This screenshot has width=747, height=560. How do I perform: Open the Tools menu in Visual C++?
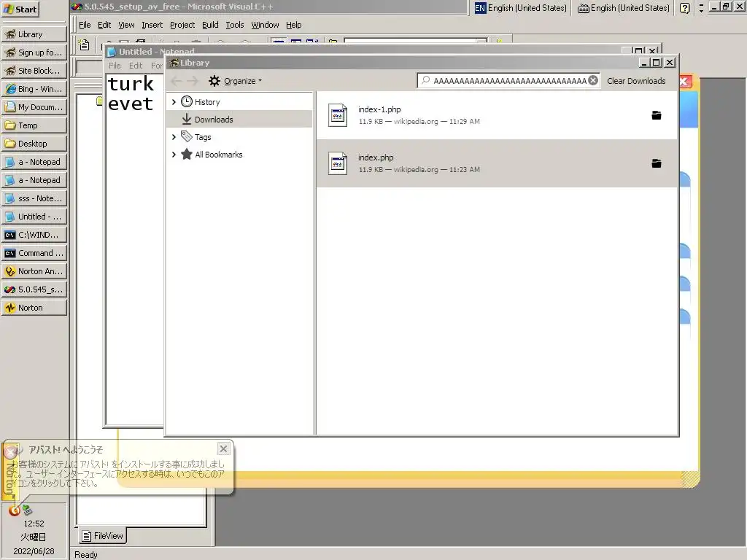234,25
